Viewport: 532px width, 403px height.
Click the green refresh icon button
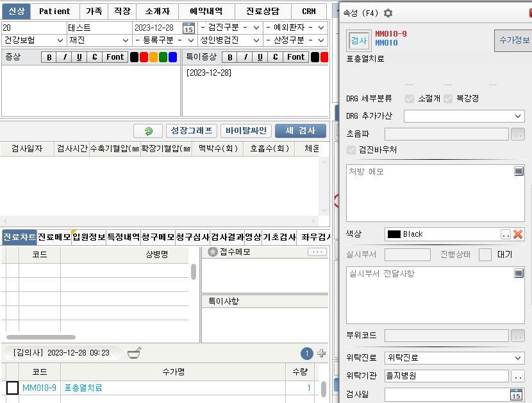point(148,131)
